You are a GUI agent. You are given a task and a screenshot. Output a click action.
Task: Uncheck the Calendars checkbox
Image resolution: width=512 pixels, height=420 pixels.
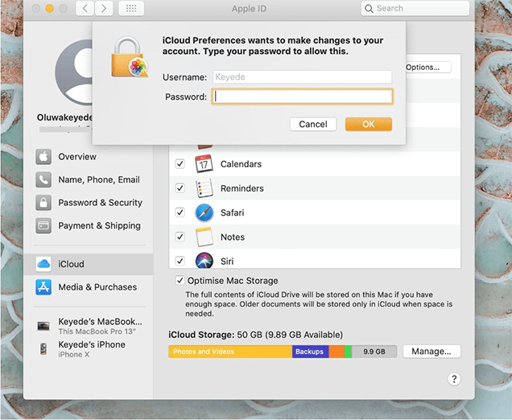[x=180, y=164]
